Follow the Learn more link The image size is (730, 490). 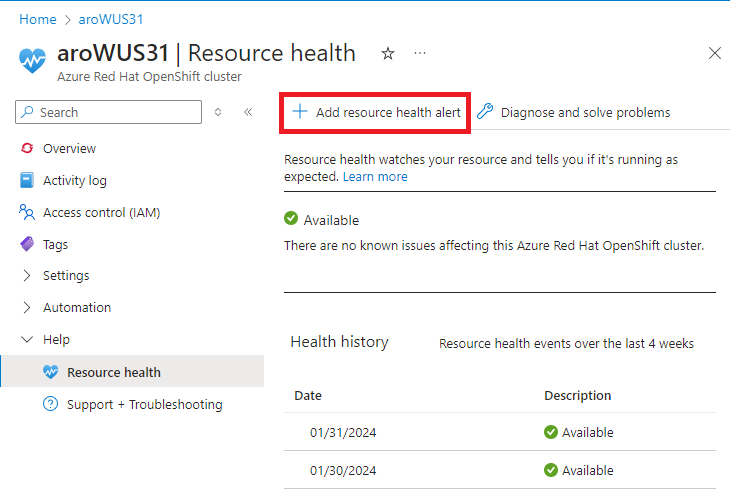point(375,177)
